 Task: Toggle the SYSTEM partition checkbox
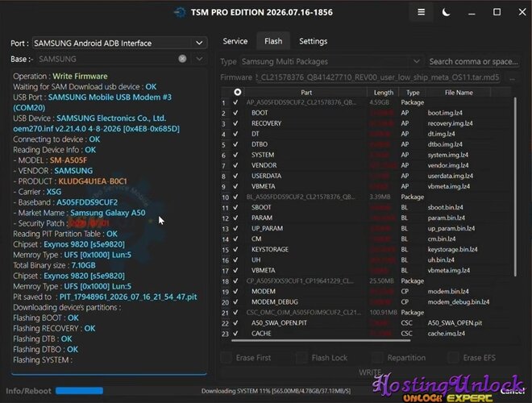235,155
